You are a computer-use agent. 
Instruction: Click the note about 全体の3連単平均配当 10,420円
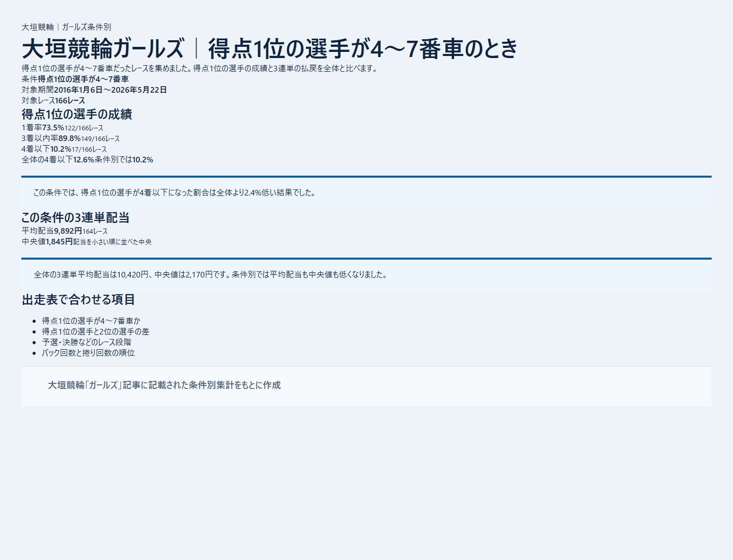coord(211,274)
